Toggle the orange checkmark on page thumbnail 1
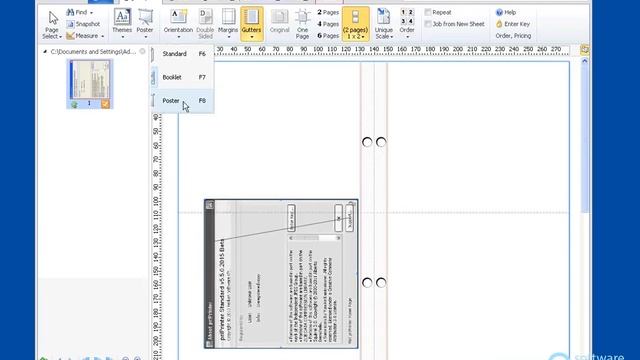 pyautogui.click(x=105, y=104)
